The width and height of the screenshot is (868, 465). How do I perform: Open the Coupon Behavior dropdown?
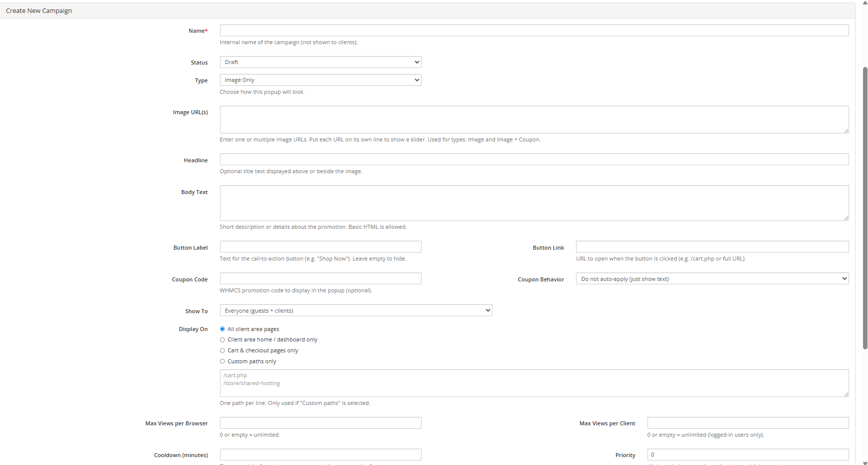tap(712, 279)
